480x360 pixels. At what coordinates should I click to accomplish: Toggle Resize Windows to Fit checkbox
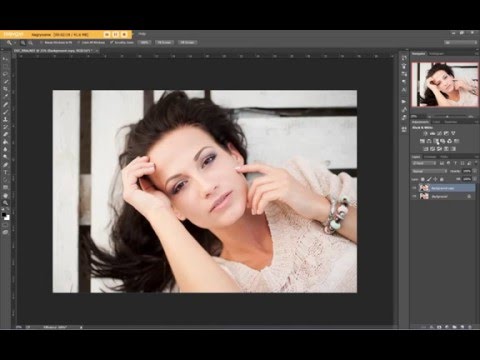tap(41, 43)
